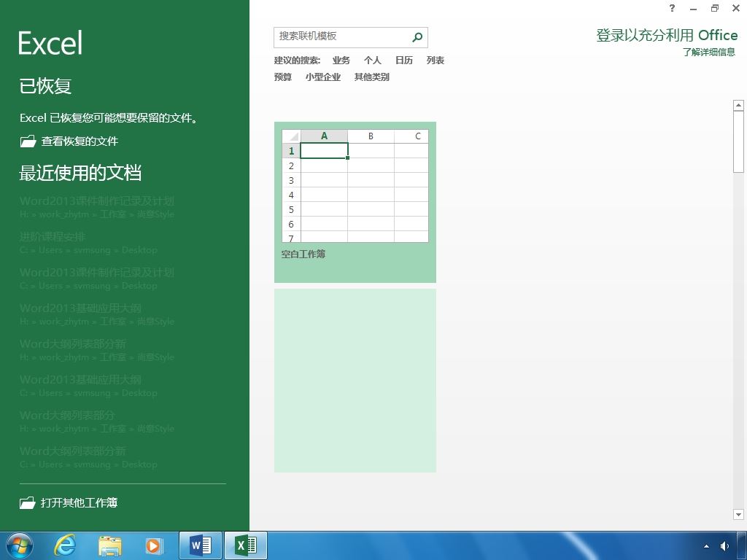Close the Excel window
747x560 pixels.
pos(735,8)
